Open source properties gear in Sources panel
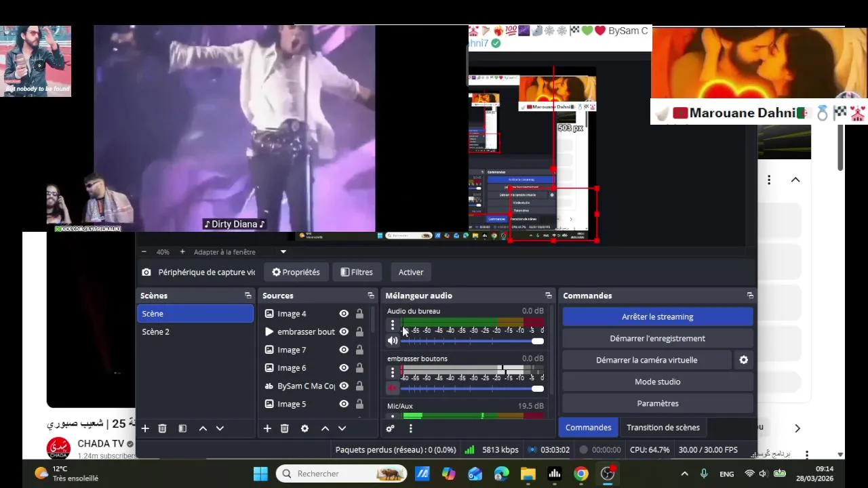Screen dimensions: 868x488 [304, 428]
